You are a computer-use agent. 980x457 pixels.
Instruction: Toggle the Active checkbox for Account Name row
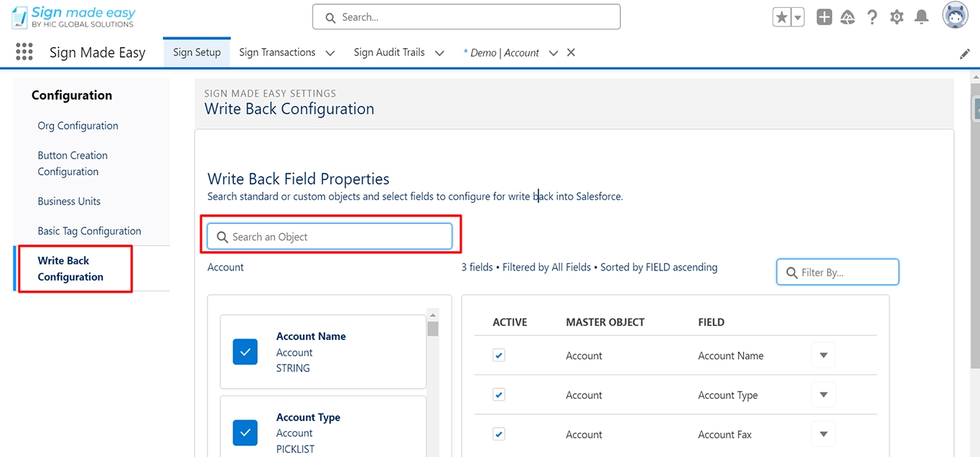point(499,355)
